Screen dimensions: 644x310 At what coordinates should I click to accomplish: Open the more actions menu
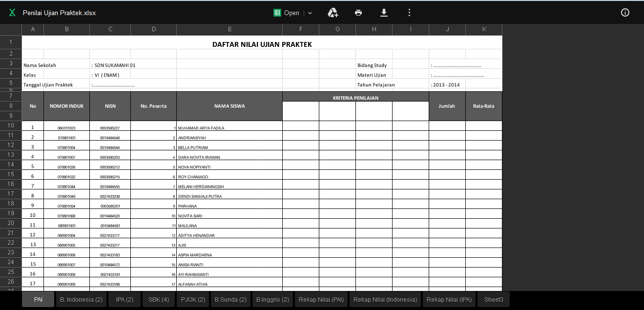click(x=409, y=13)
